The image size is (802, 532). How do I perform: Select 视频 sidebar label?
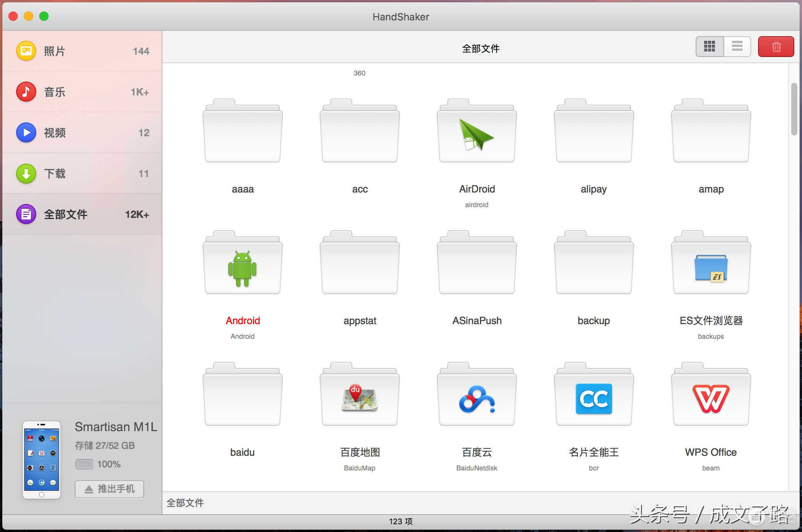[54, 133]
